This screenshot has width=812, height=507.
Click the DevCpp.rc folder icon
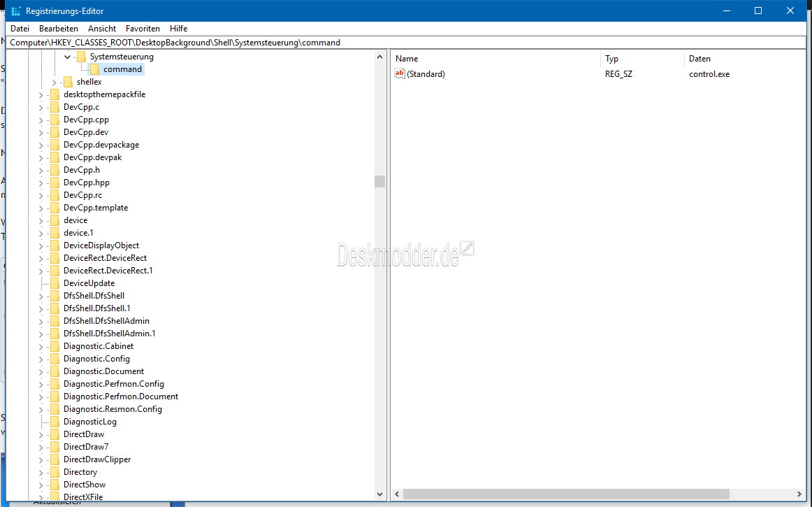(55, 195)
